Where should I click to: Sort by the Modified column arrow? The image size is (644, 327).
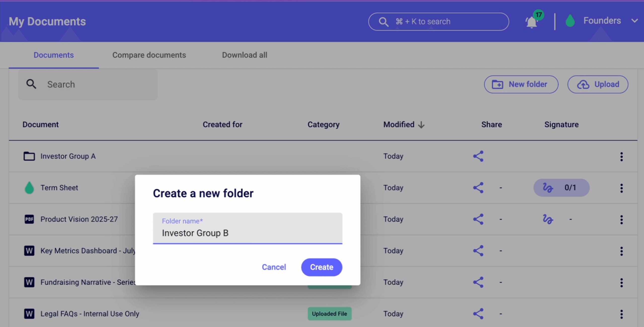click(x=421, y=125)
